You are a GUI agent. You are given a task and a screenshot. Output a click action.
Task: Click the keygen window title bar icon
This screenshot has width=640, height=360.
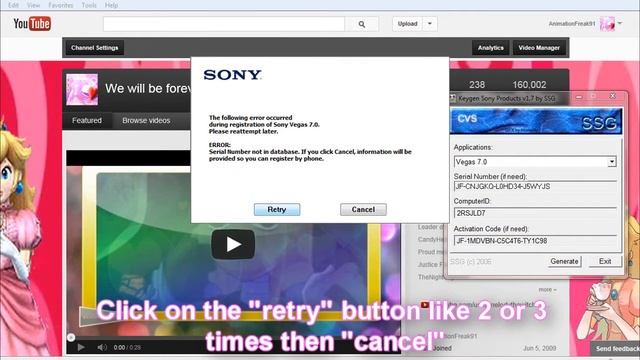point(452,98)
